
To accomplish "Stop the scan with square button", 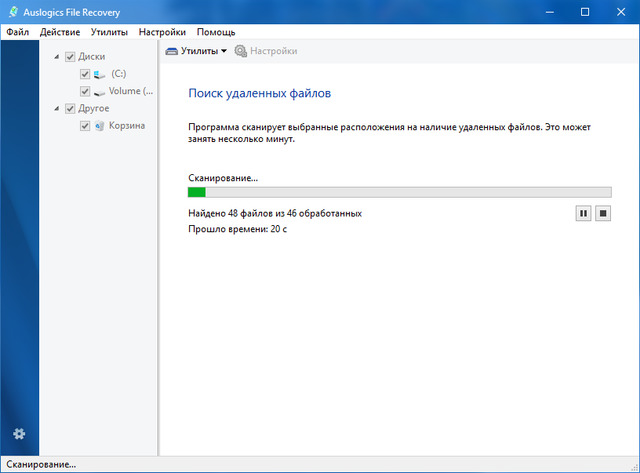I will pyautogui.click(x=602, y=213).
